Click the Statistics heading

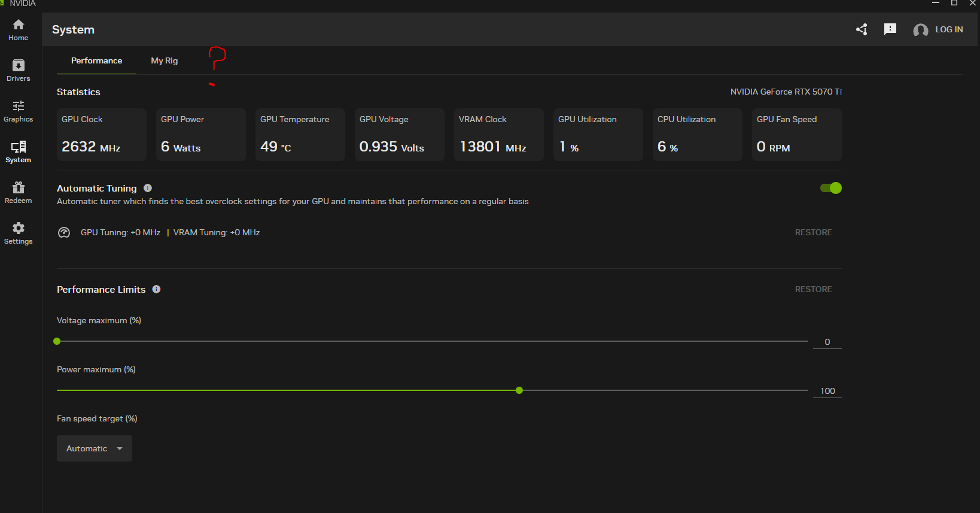click(x=78, y=92)
